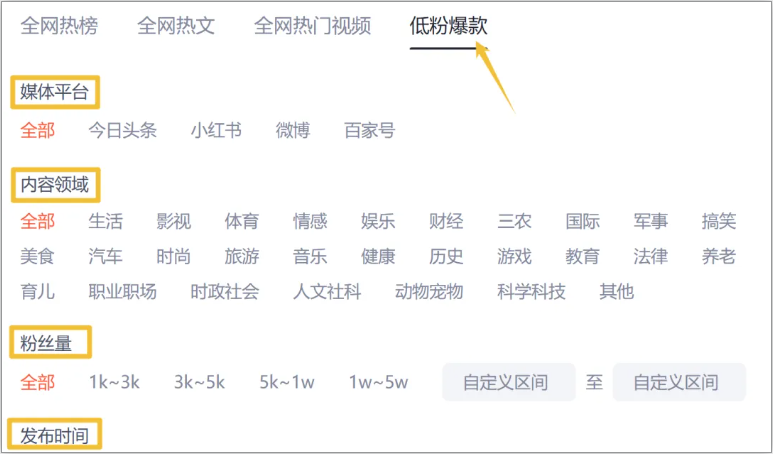
Task: Select the 人文社科 field
Action: (x=327, y=292)
